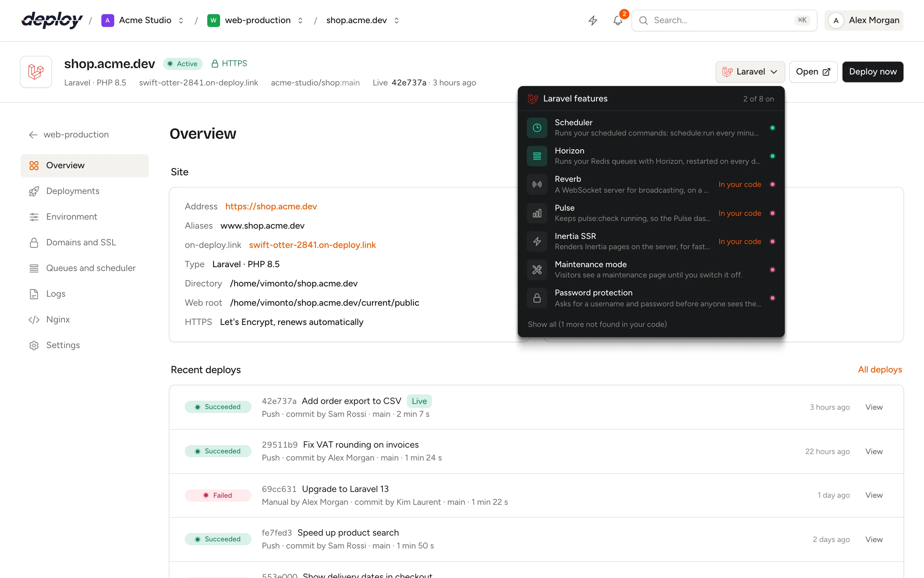Focus the Search input field

724,20
